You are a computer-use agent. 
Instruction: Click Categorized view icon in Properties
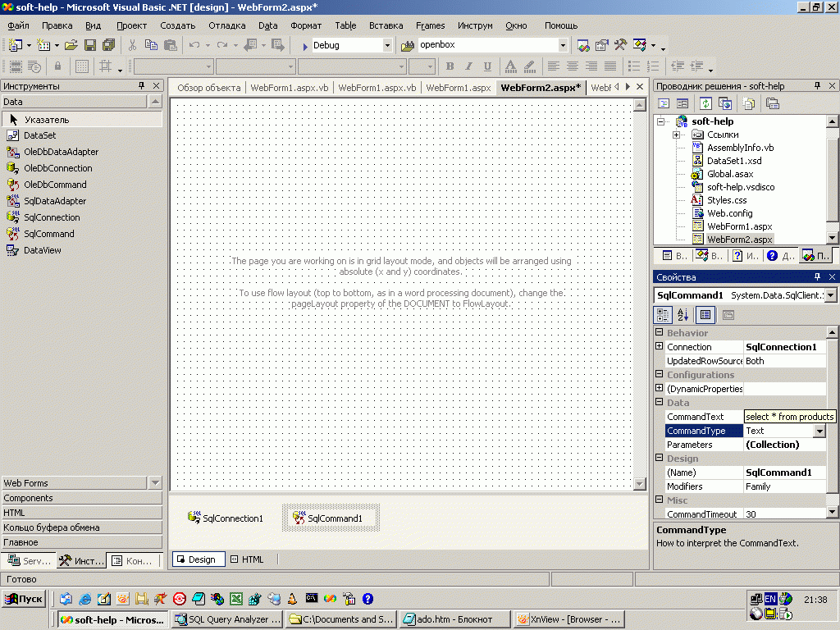coord(663,315)
